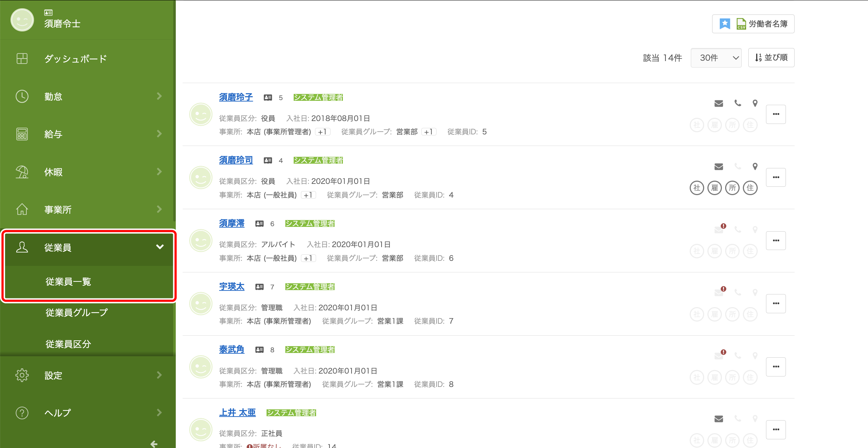
Task: Click mail icon for 須磨玲子
Action: (x=719, y=104)
